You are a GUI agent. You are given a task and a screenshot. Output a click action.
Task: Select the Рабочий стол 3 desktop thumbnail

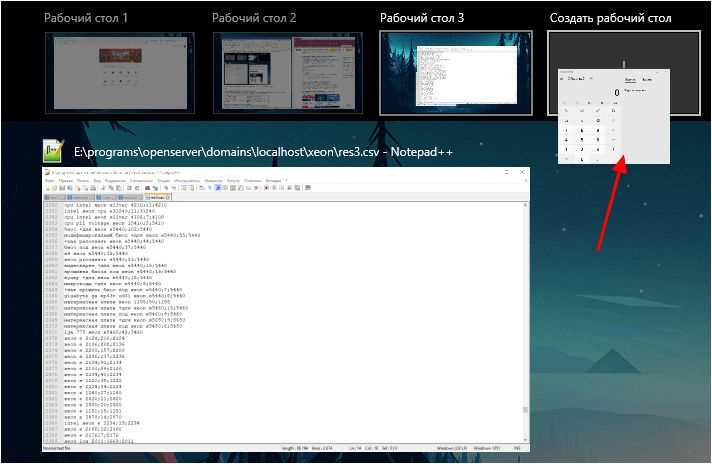pos(455,71)
